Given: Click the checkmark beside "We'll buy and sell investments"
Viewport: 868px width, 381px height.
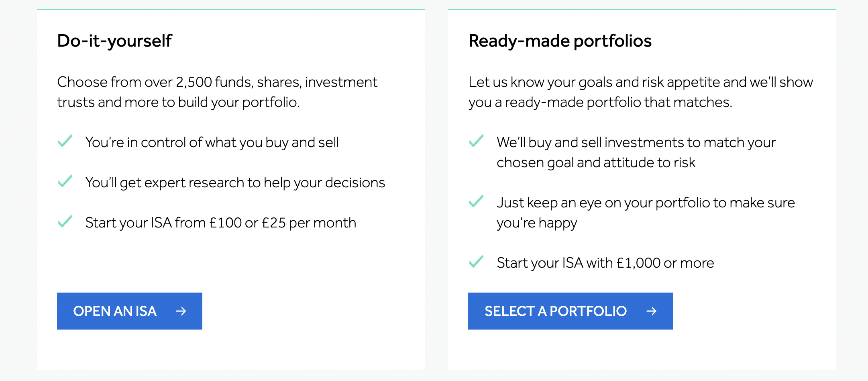Looking at the screenshot, I should (x=476, y=141).
